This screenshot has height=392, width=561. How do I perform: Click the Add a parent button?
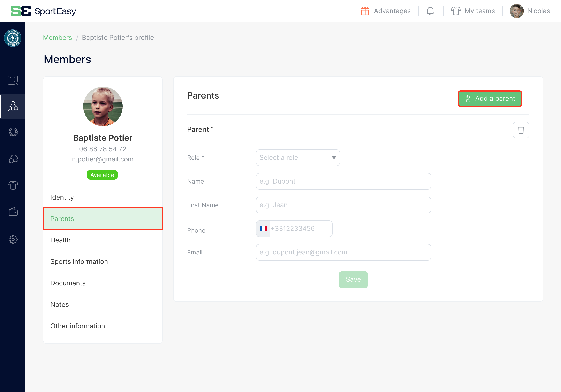(490, 99)
